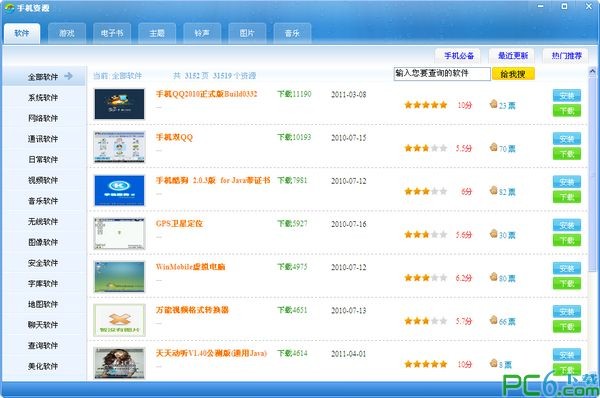600x398 pixels.
Task: Select 图像软件 category
Action: [x=43, y=242]
